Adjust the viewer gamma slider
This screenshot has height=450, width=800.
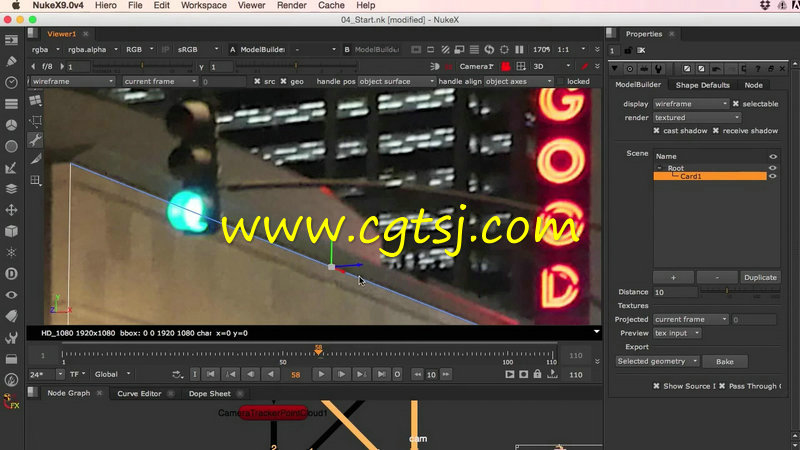(x=295, y=66)
